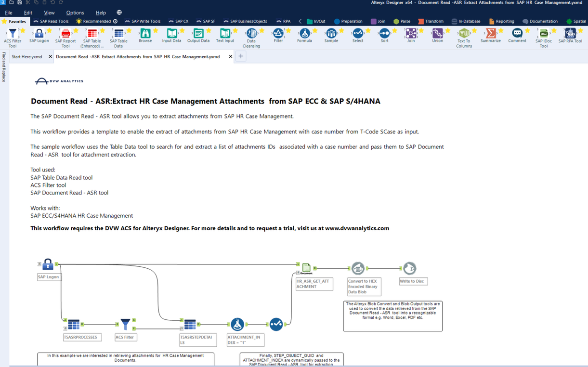Screen dimensions: 588x367
Task: Select the ATTACHMENT_INDEX formula node on canvas
Action: (237, 324)
